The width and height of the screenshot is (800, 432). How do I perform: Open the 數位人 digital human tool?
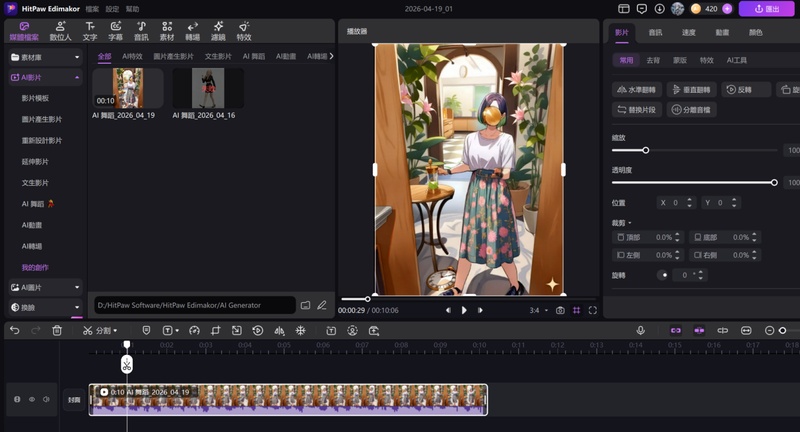tap(60, 31)
